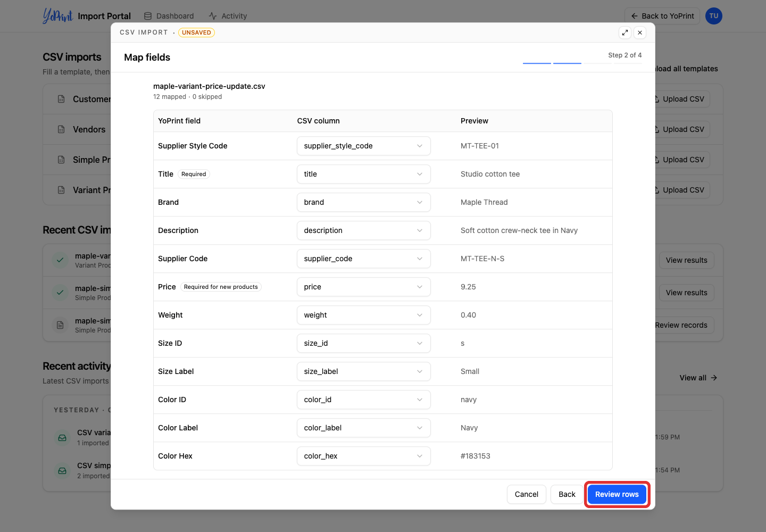This screenshot has width=766, height=532.
Task: Click the Step 2 of 4 label
Action: click(x=625, y=55)
